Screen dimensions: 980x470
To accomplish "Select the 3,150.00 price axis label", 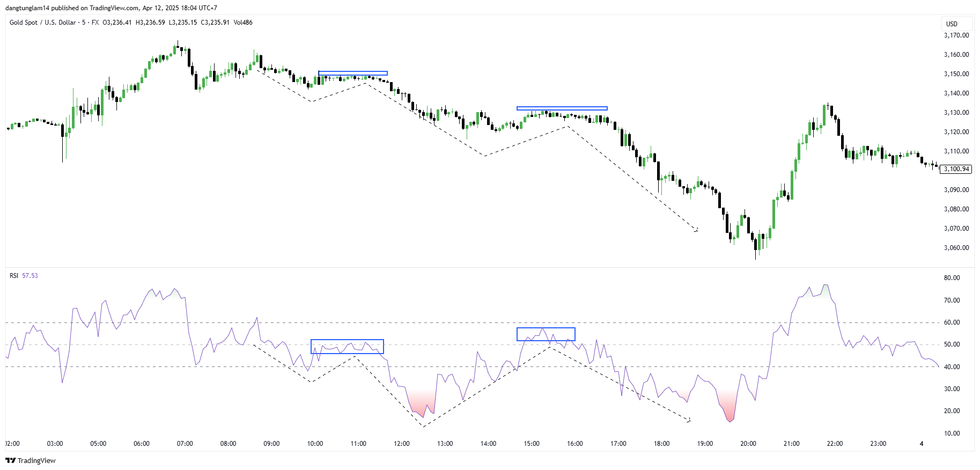I will pyautogui.click(x=956, y=74).
